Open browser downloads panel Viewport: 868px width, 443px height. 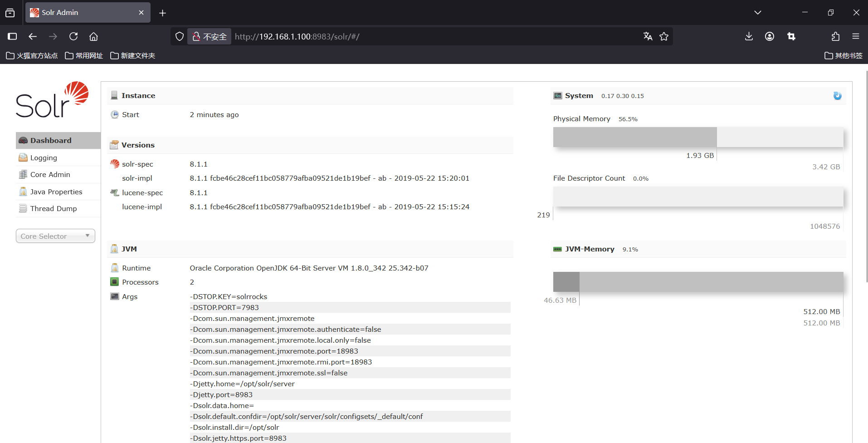point(749,36)
